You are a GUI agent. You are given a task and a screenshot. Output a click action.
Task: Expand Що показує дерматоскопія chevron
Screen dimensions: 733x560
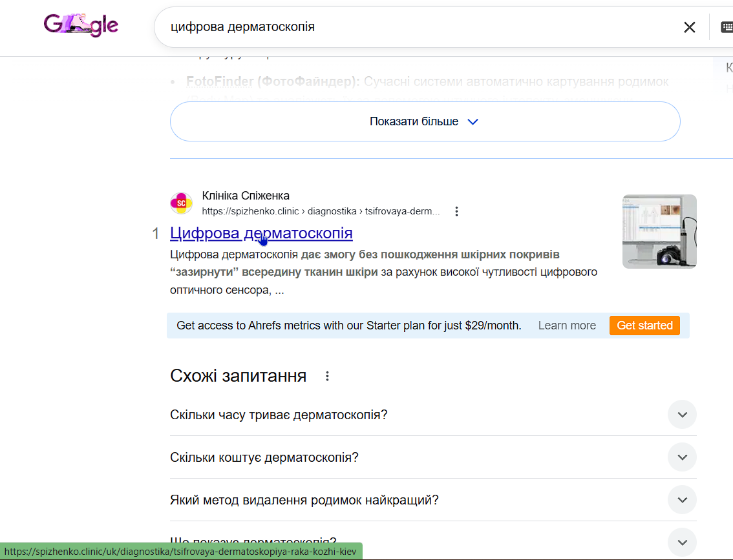pyautogui.click(x=683, y=543)
